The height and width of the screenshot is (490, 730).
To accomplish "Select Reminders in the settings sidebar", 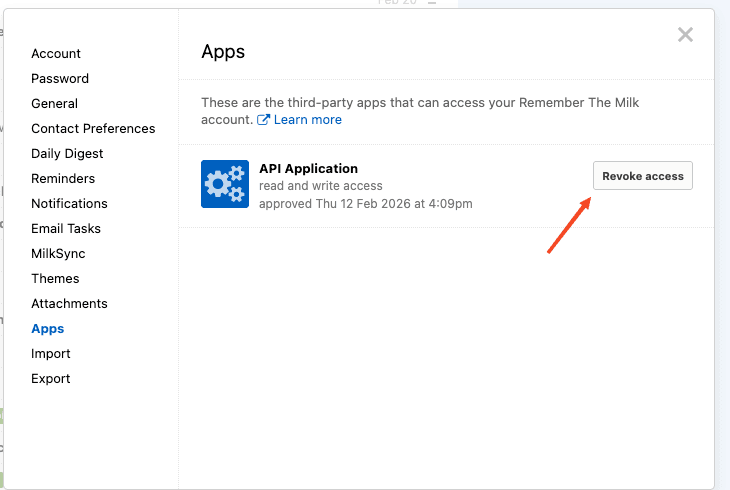I will click(x=63, y=178).
